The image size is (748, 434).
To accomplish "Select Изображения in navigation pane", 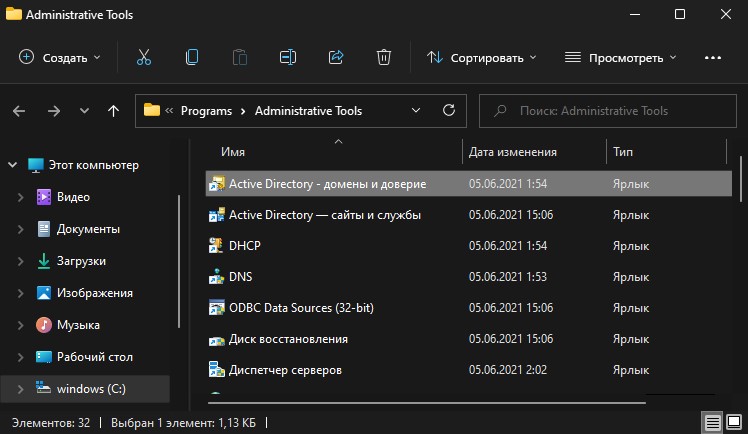I will click(94, 293).
